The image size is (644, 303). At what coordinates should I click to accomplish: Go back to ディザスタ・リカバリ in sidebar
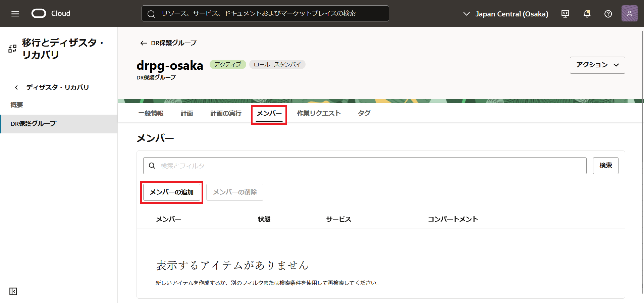tap(52, 87)
